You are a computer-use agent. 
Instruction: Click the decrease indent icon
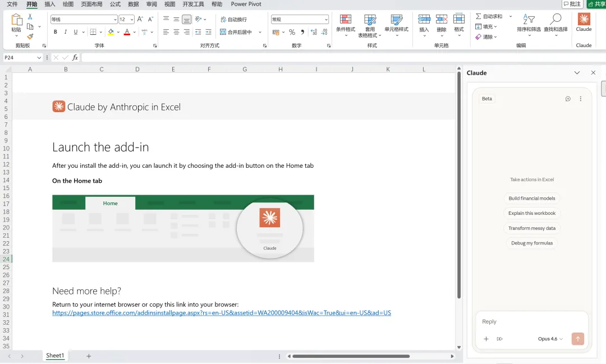coord(198,32)
